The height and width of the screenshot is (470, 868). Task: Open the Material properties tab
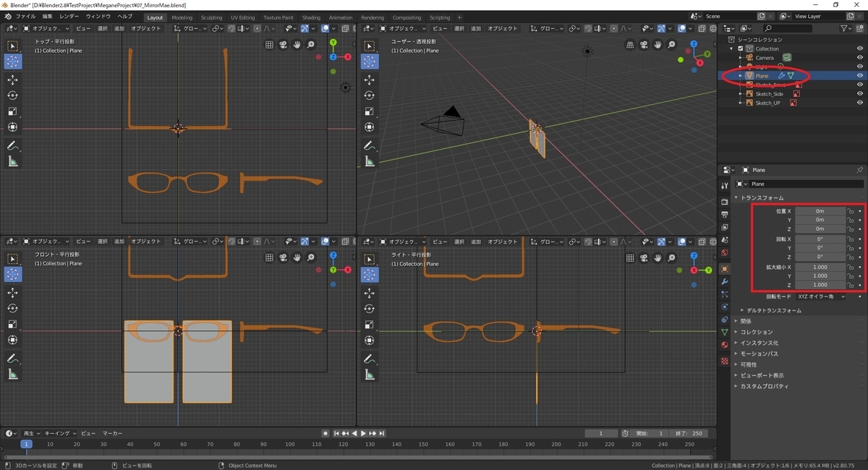click(x=725, y=344)
